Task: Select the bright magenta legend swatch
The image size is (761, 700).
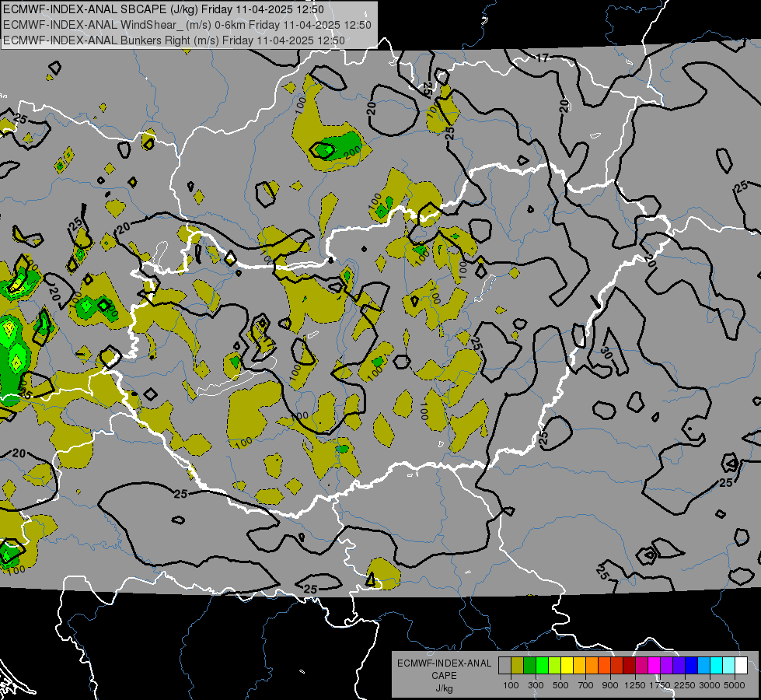Action: coord(655,666)
